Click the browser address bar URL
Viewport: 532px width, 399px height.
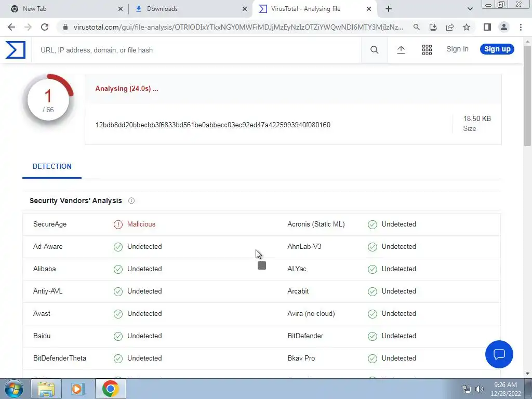point(238,27)
